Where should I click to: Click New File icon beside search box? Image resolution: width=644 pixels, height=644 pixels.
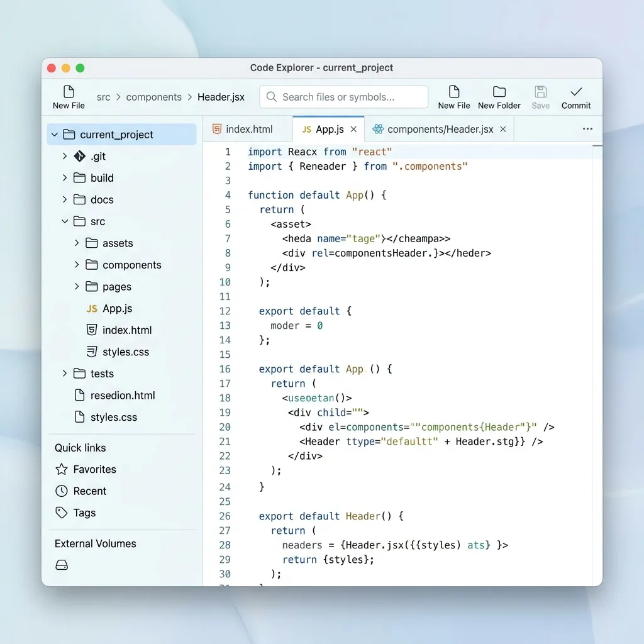click(454, 92)
